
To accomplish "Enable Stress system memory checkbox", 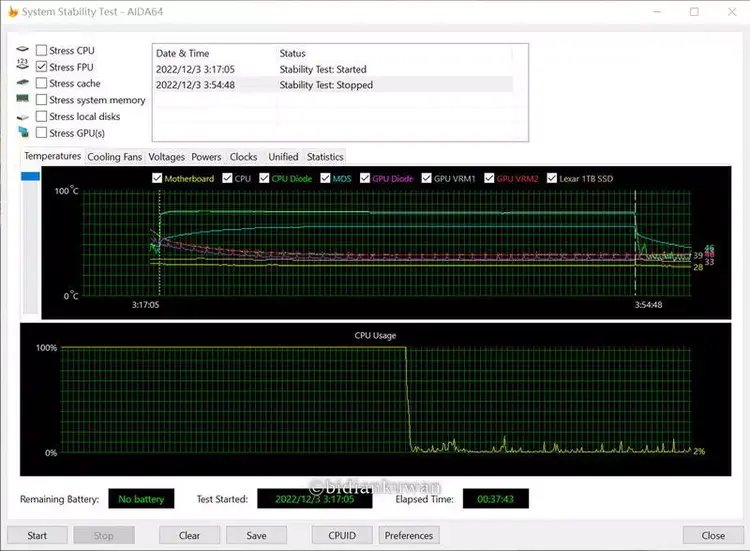I will 41,100.
